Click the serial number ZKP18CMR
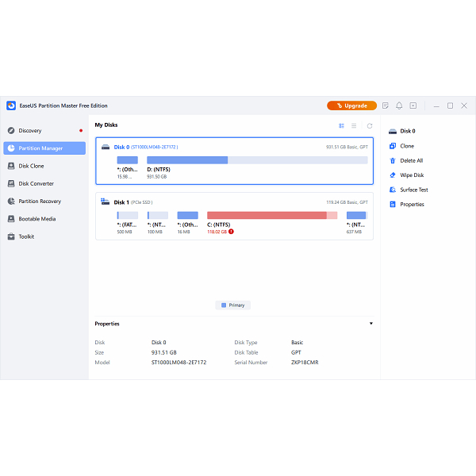 tap(305, 363)
